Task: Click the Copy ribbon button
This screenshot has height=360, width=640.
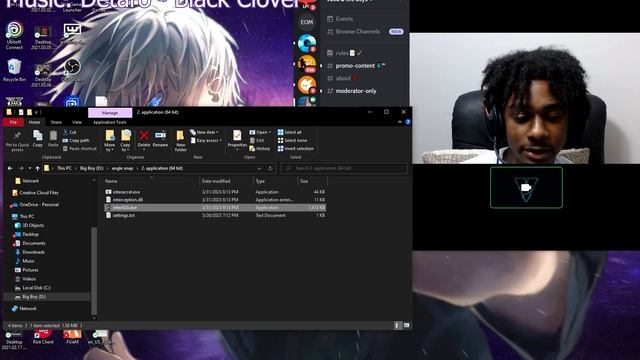Action: [38, 138]
